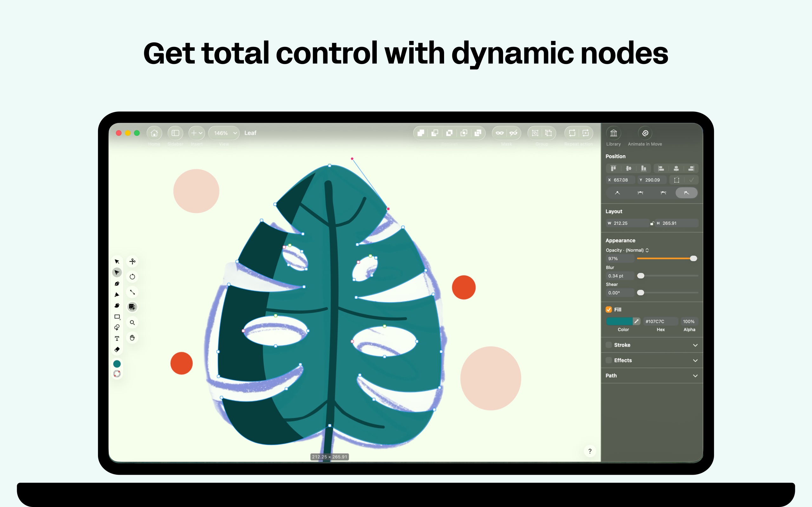The image size is (812, 507).
Task: Select the Eraser tool
Action: [117, 350]
